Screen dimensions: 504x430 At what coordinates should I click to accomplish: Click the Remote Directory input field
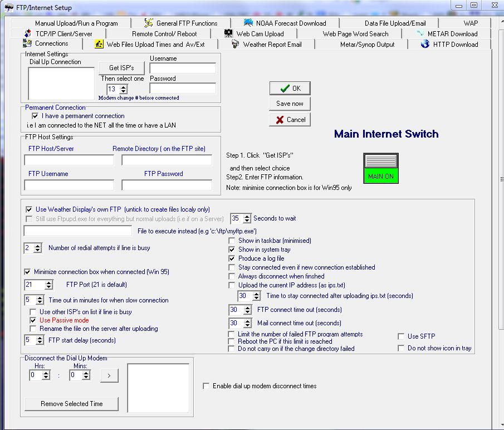coord(167,160)
